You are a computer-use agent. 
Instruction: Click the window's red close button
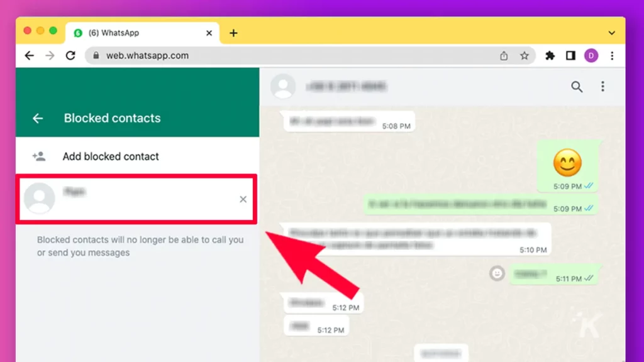tap(28, 30)
